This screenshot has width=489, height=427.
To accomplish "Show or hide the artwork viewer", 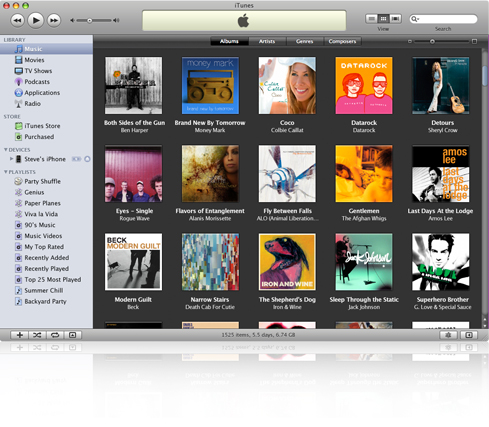I will pyautogui.click(x=72, y=335).
